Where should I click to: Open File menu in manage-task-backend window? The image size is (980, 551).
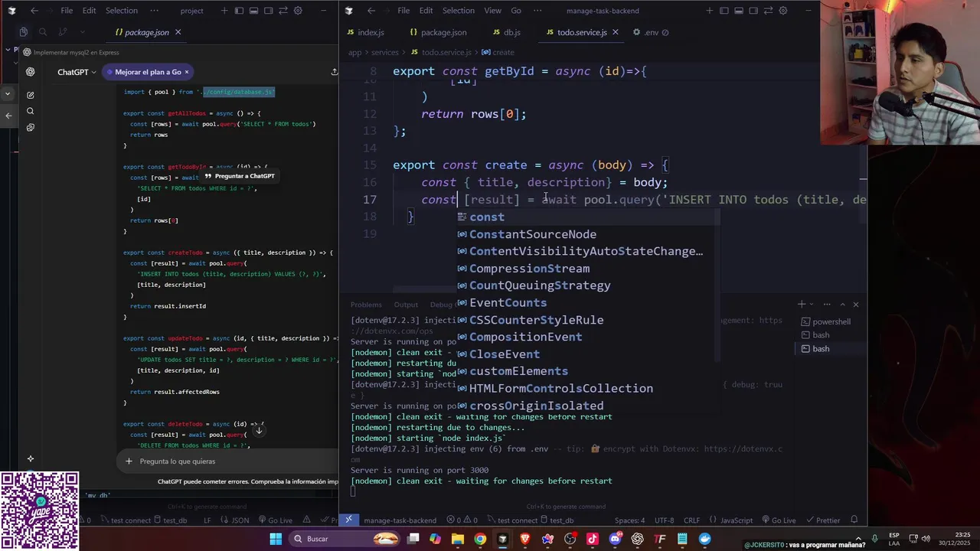[x=403, y=11]
